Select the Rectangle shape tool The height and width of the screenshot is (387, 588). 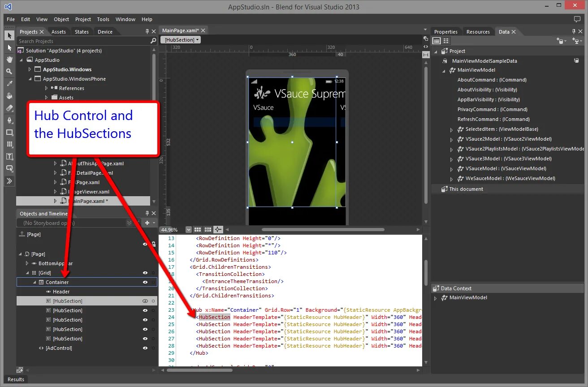[9, 132]
